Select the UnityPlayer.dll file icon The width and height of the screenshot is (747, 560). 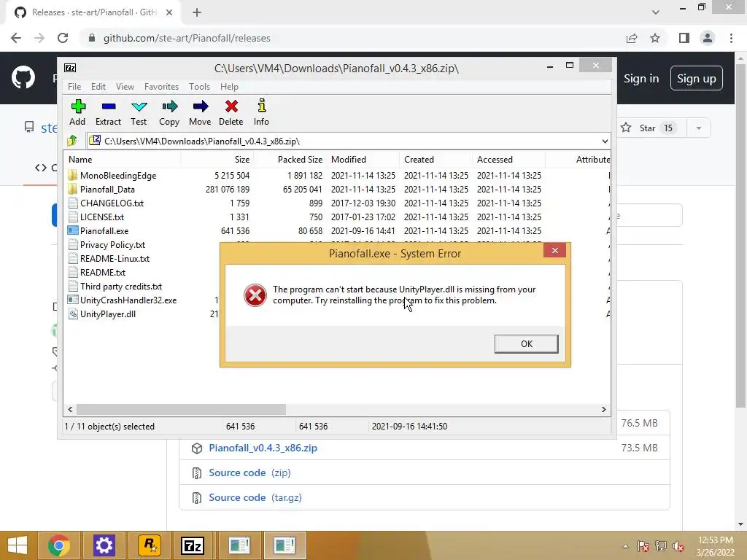(72, 314)
